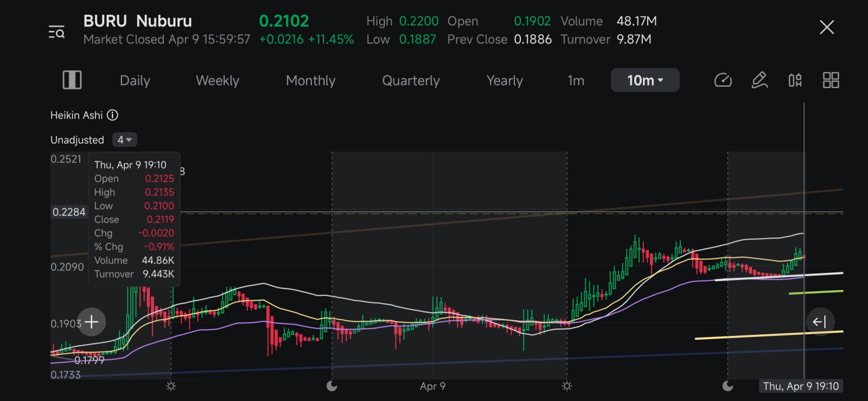Tap the High 0.2200 value
The image size is (868, 401).
(x=419, y=21)
